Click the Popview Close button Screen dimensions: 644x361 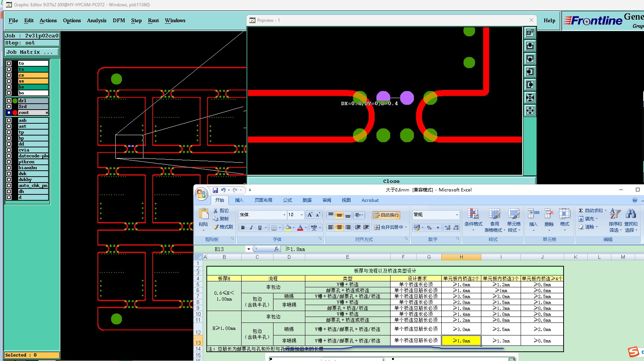[391, 181]
